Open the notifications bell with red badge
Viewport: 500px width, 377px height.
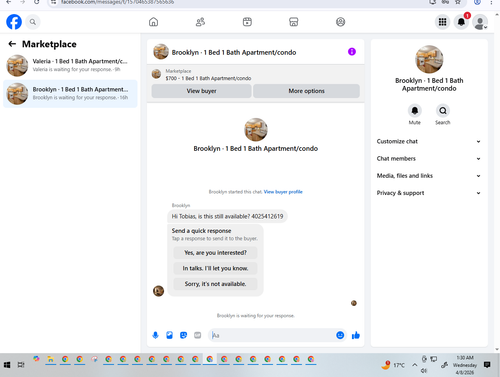(x=462, y=22)
